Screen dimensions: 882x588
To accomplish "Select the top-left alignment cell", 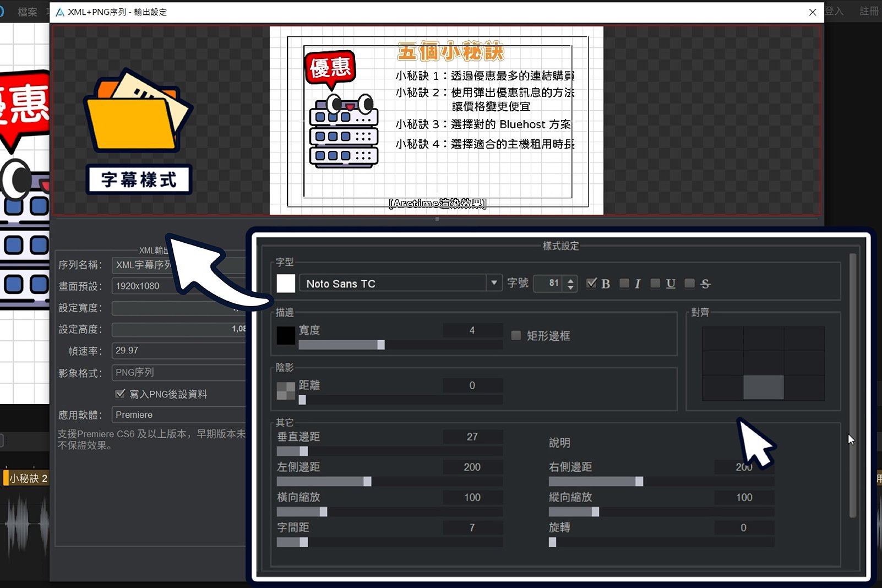I will [x=722, y=339].
